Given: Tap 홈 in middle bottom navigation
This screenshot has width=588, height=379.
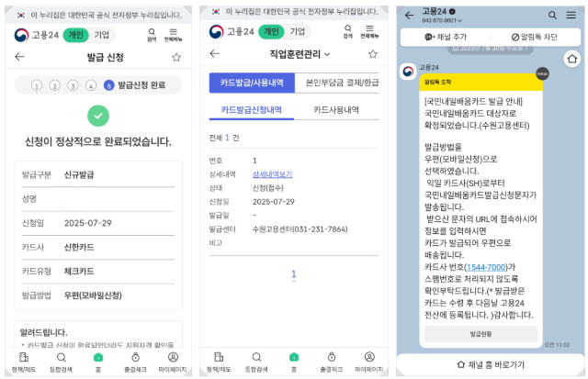Looking at the screenshot, I should [294, 362].
